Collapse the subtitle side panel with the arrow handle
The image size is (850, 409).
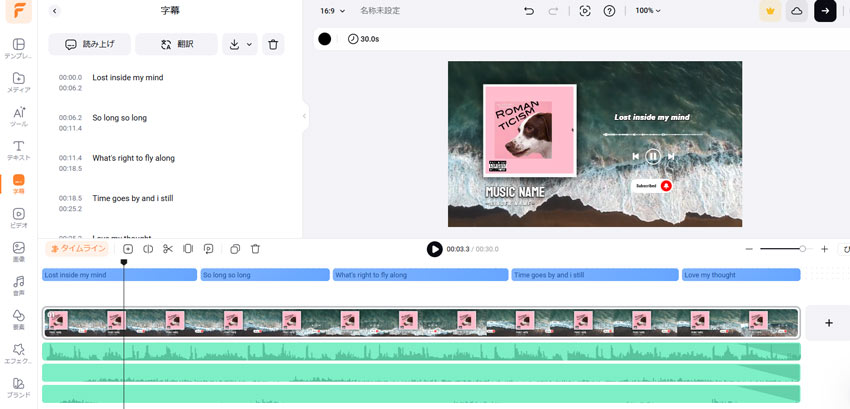[x=304, y=116]
